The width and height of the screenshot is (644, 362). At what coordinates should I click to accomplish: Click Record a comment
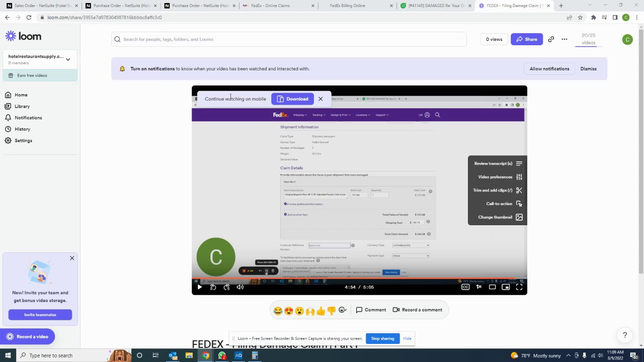pyautogui.click(x=418, y=310)
